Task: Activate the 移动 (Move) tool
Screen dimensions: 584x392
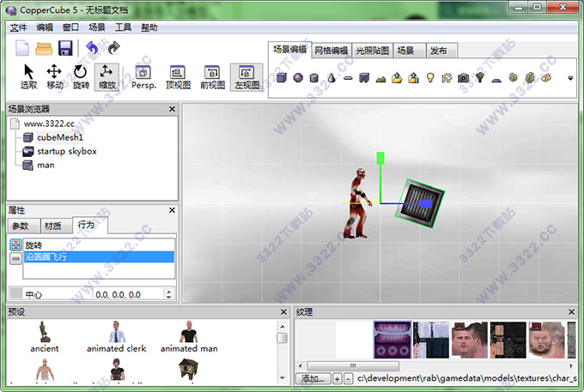Action: [x=55, y=76]
